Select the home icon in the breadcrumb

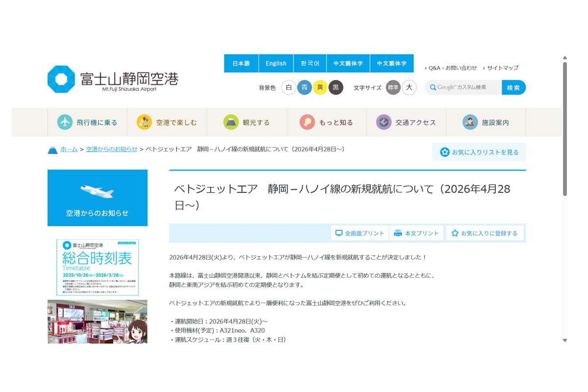click(x=53, y=149)
